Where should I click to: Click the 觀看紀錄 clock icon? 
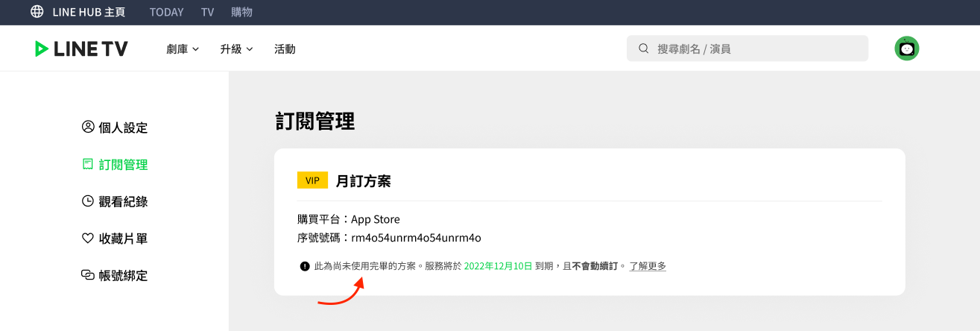coord(88,201)
